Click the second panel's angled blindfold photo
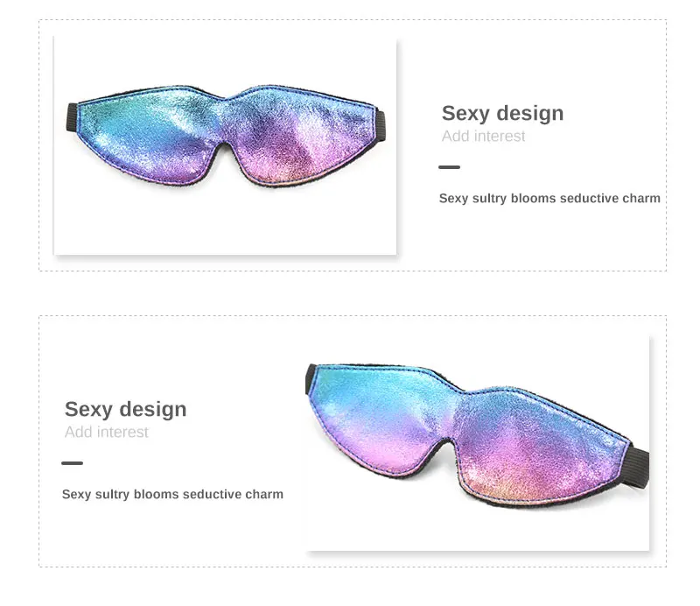Viewport: 700px width, 606px height. (x=478, y=443)
